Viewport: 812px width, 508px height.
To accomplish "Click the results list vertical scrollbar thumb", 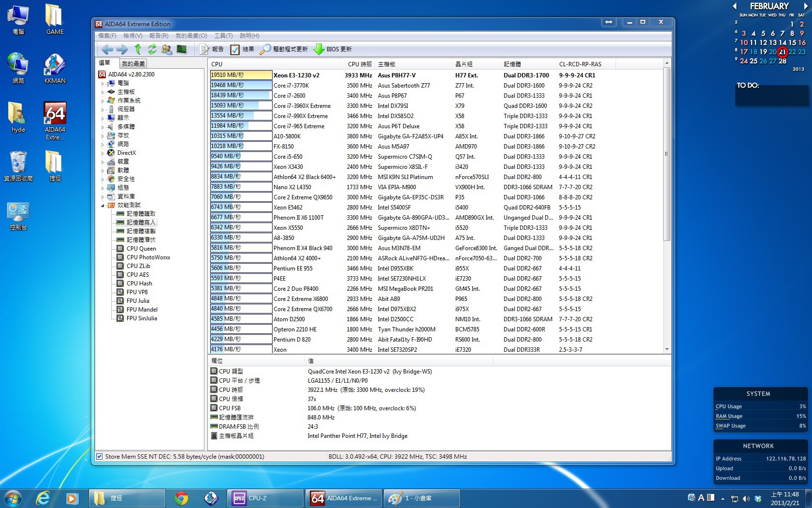I will click(x=667, y=154).
